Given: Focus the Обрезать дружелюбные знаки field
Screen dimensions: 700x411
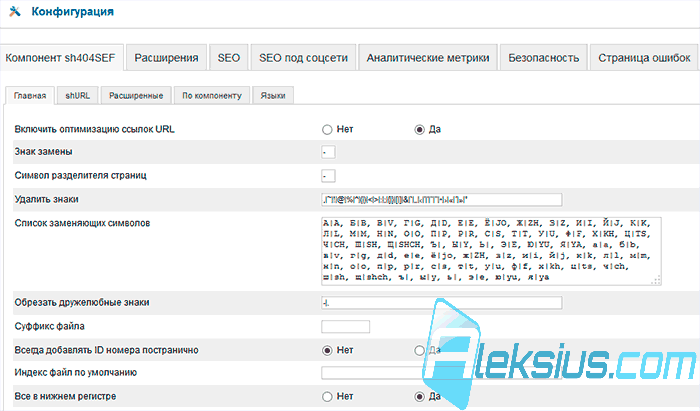Looking at the screenshot, I should pos(442,303).
